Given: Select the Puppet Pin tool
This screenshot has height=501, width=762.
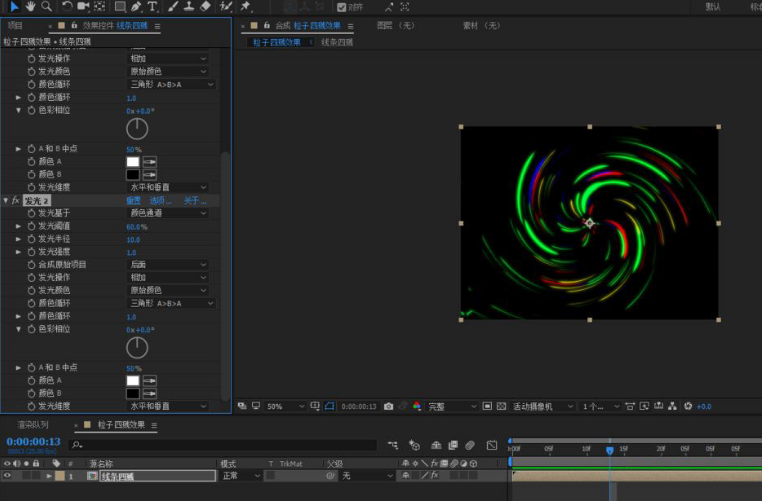Looking at the screenshot, I should coord(245,6).
